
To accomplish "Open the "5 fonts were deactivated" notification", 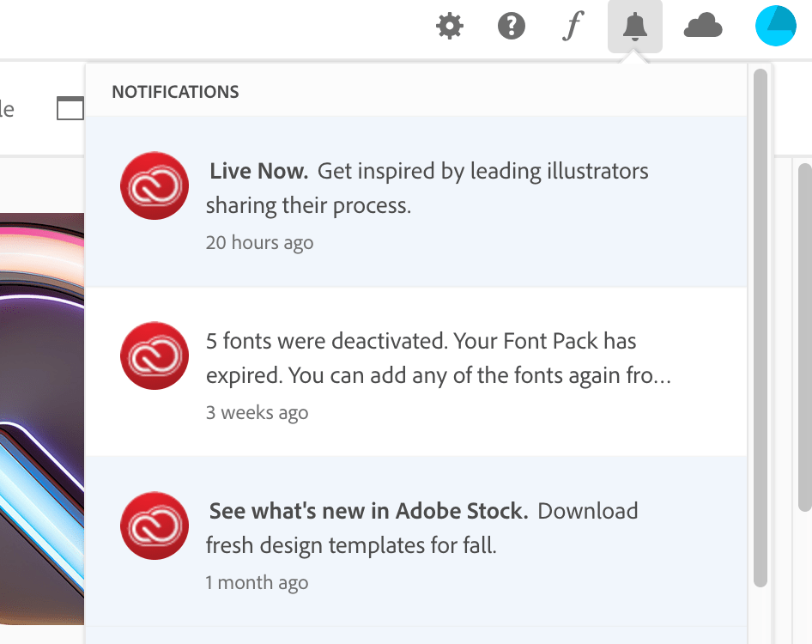I will click(x=421, y=358).
